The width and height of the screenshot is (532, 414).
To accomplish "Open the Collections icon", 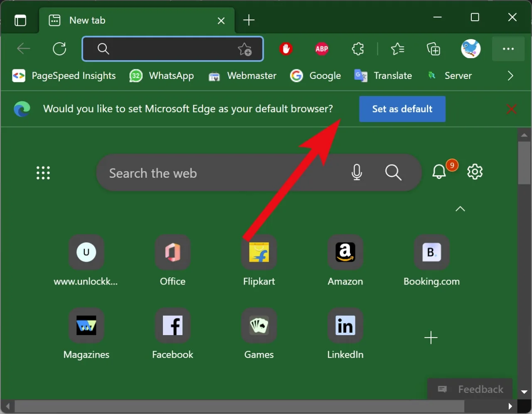I will click(433, 49).
